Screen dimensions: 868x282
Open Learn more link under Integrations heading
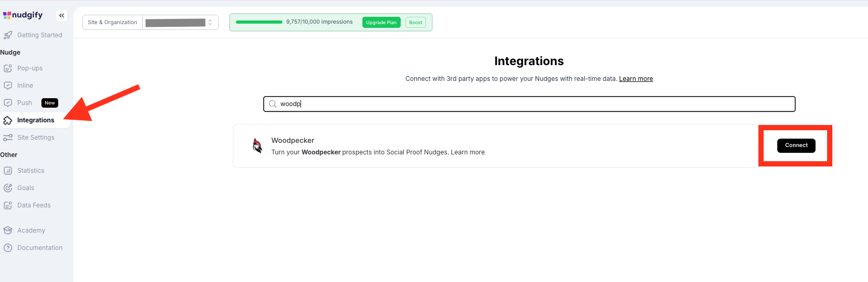coord(636,79)
